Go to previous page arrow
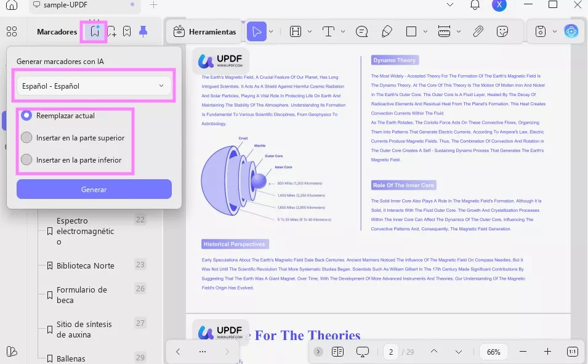Viewport: 588px width, 364px height. (x=434, y=351)
